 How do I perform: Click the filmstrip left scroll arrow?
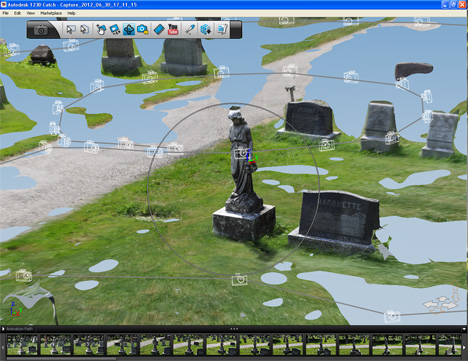pos(3,347)
